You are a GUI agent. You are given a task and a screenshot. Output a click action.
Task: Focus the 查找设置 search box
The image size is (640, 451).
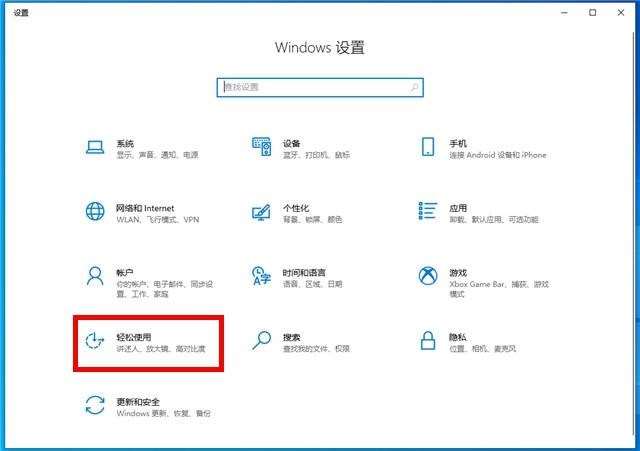click(x=319, y=87)
